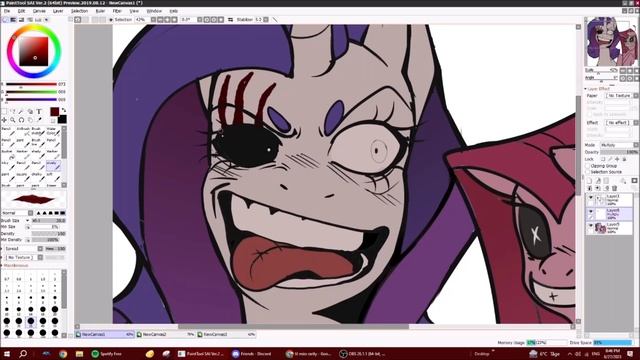Open the brush Normal mode dropdown
Viewport: 640px width, 360px height.
click(x=17, y=213)
